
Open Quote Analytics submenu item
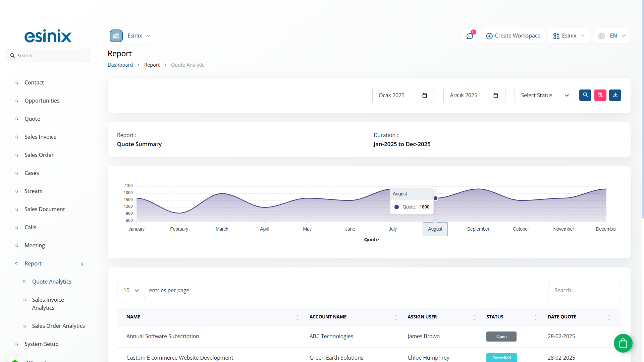pyautogui.click(x=52, y=282)
